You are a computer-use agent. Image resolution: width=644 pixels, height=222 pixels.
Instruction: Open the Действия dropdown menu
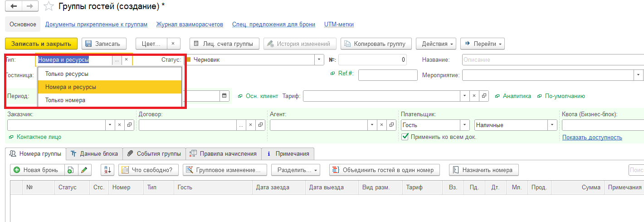(436, 44)
